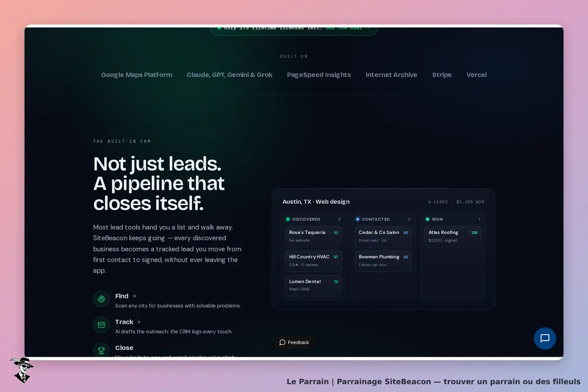
Task: Click the Vercel label
Action: point(477,75)
